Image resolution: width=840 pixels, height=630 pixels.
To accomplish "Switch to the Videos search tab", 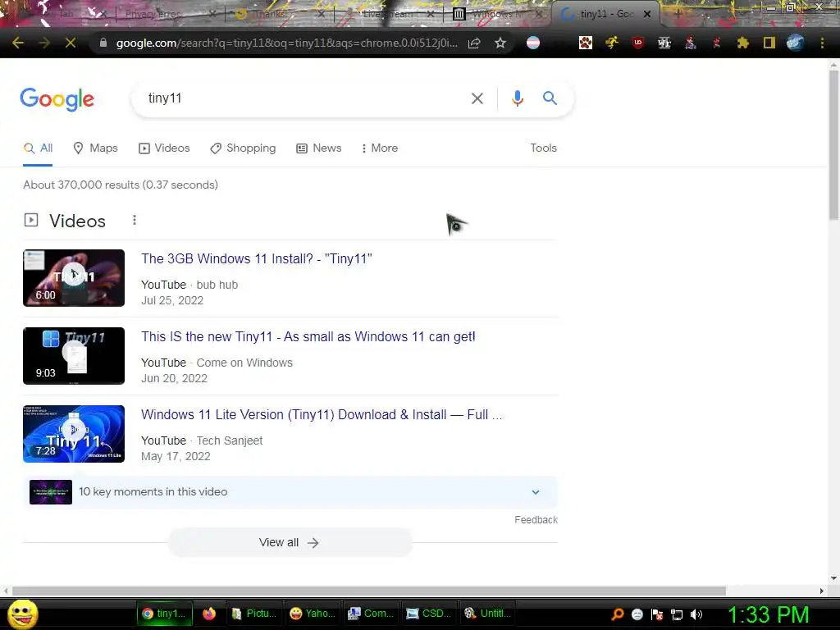I will (x=164, y=148).
